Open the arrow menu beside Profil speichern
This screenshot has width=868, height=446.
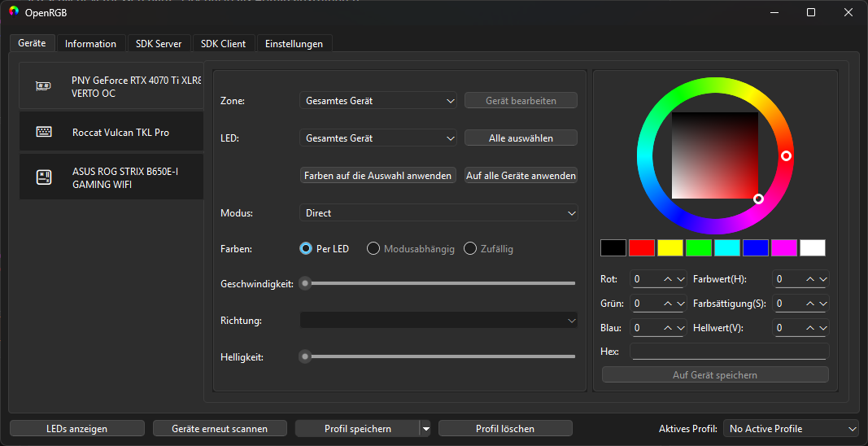click(x=425, y=428)
